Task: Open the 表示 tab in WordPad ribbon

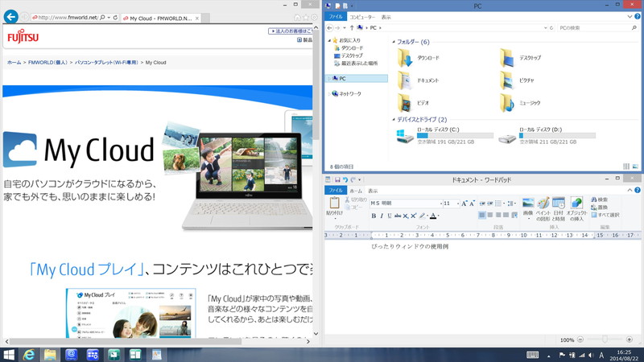Action: point(373,191)
